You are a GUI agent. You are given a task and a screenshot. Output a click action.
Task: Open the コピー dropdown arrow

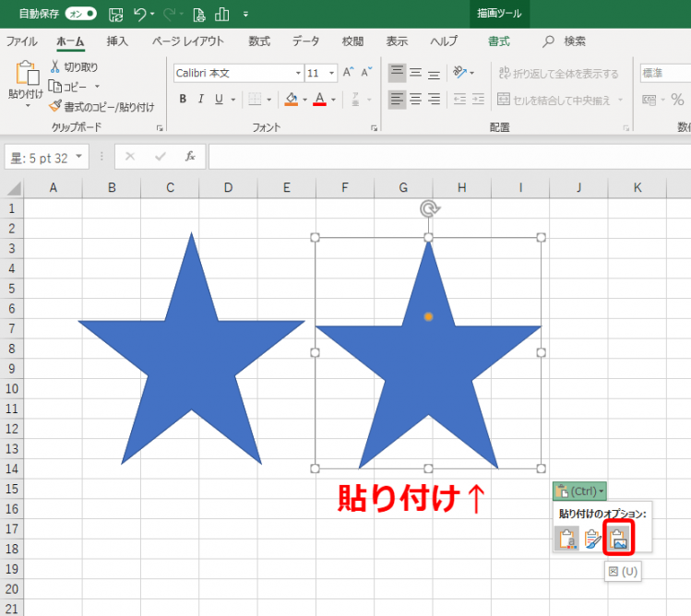click(97, 87)
